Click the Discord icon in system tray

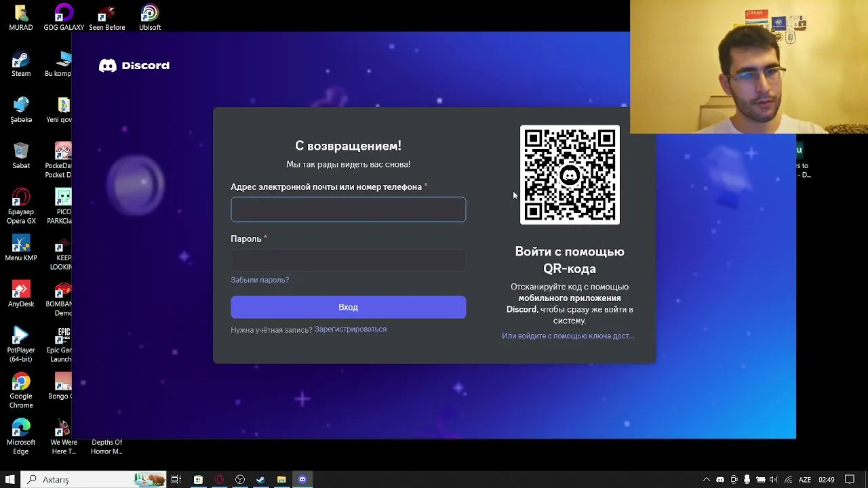[720, 480]
